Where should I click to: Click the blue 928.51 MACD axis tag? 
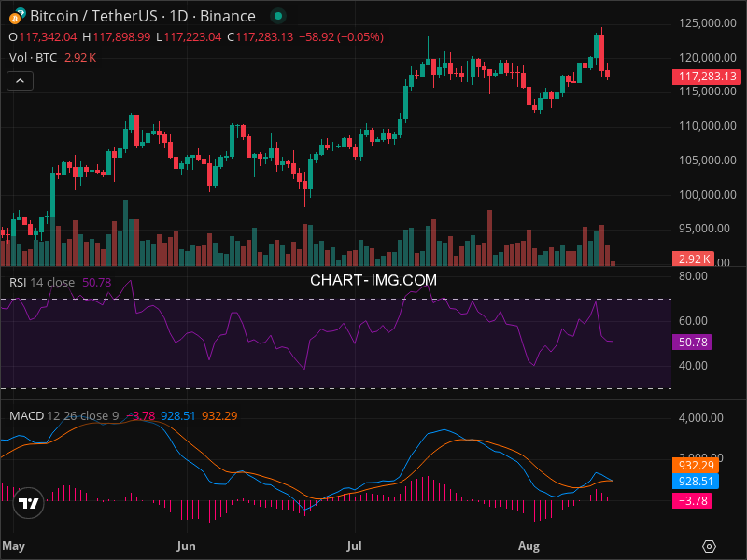click(x=696, y=481)
